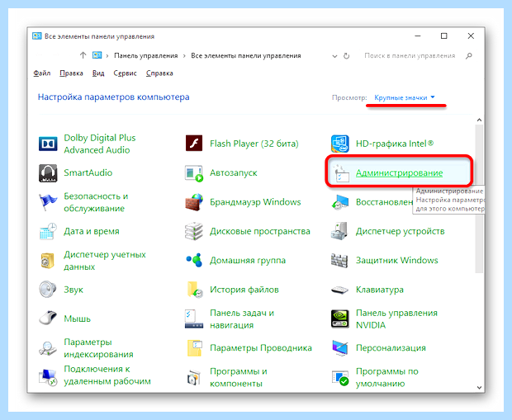Maximize the control panel window
Viewport: 512px width, 420px height.
point(443,36)
